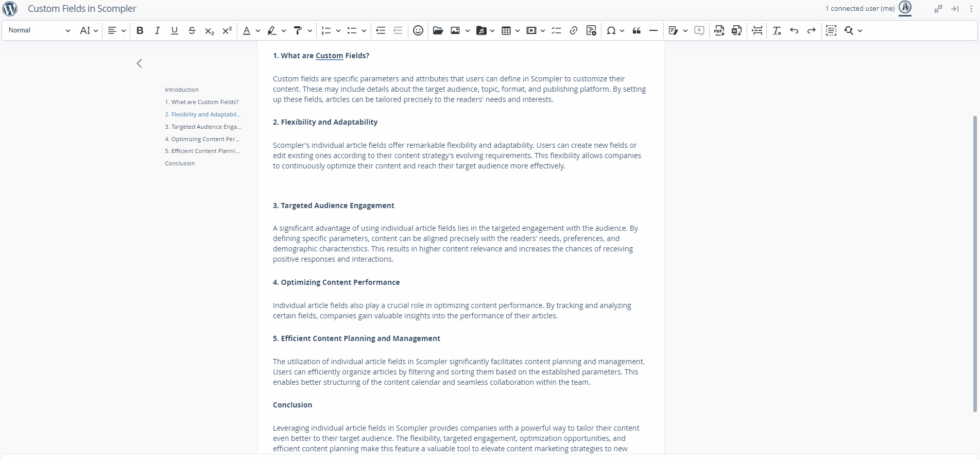Toggle bold formatting in the toolbar
The image size is (980, 460).
click(x=140, y=30)
